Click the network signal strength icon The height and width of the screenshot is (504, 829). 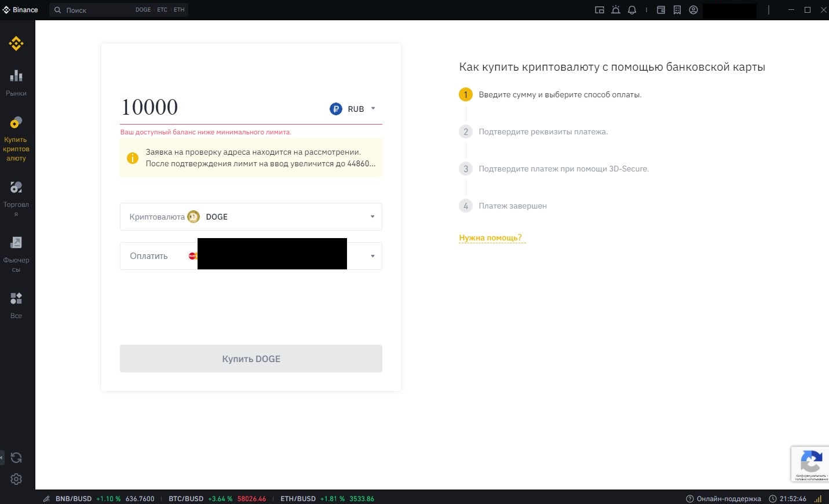(818, 499)
